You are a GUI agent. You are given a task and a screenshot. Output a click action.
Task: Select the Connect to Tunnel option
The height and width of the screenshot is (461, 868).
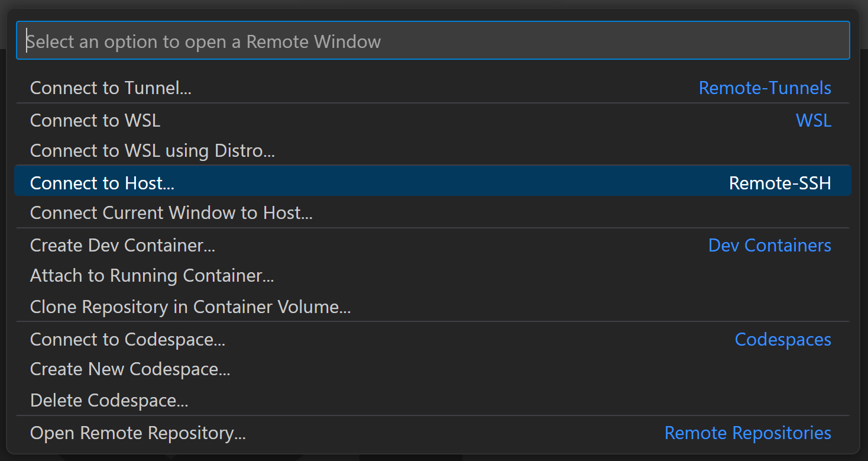(110, 88)
